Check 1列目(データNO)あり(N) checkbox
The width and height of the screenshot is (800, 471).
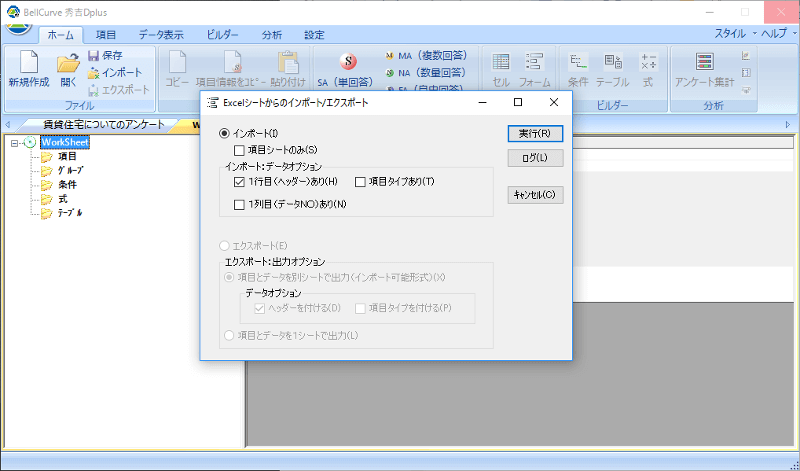(239, 204)
